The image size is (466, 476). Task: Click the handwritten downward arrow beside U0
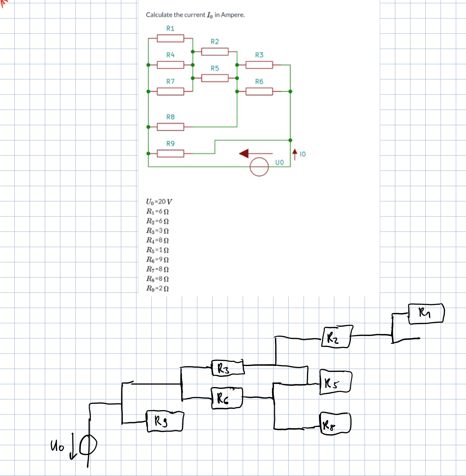(x=72, y=446)
